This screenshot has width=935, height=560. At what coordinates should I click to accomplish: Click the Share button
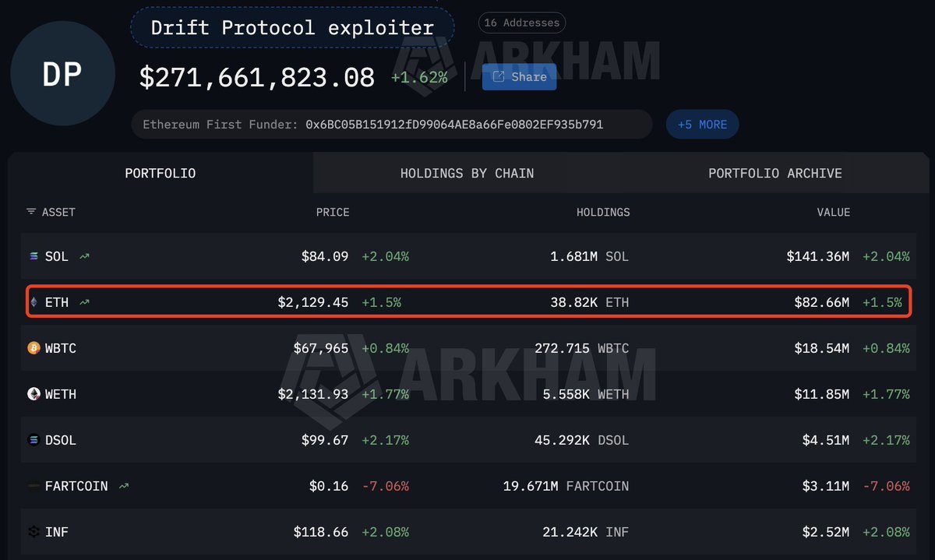(x=518, y=76)
